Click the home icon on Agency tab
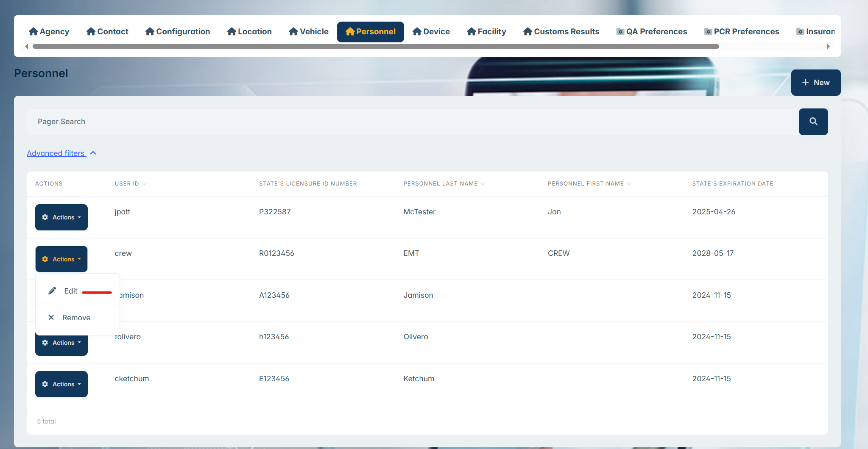Image resolution: width=868 pixels, height=449 pixels. (33, 31)
